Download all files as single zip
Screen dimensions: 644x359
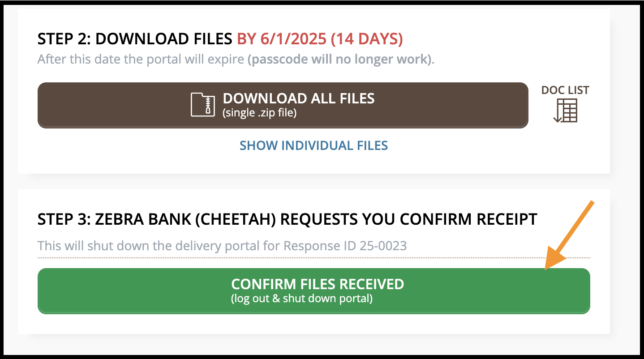[283, 105]
